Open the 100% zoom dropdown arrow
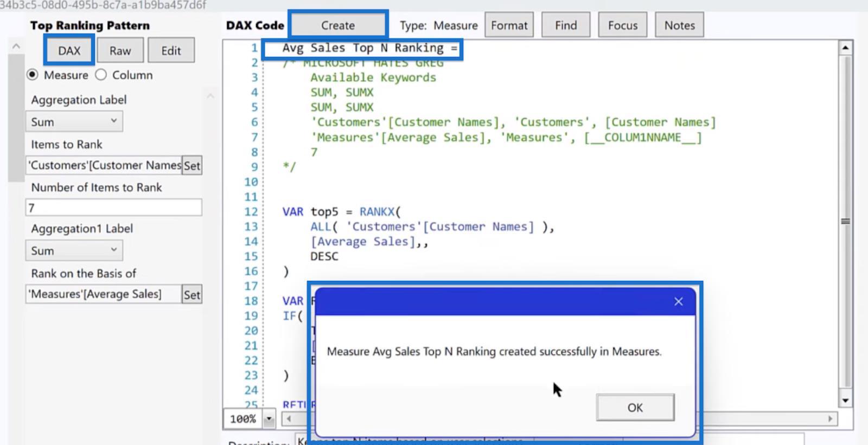 coord(269,418)
